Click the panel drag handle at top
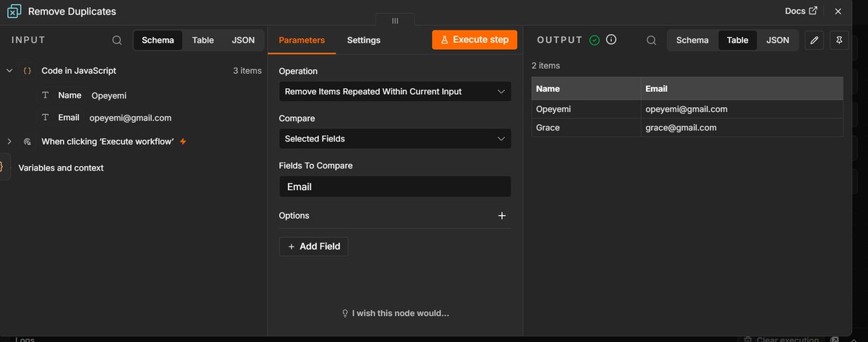This screenshot has width=868, height=342. tap(395, 21)
